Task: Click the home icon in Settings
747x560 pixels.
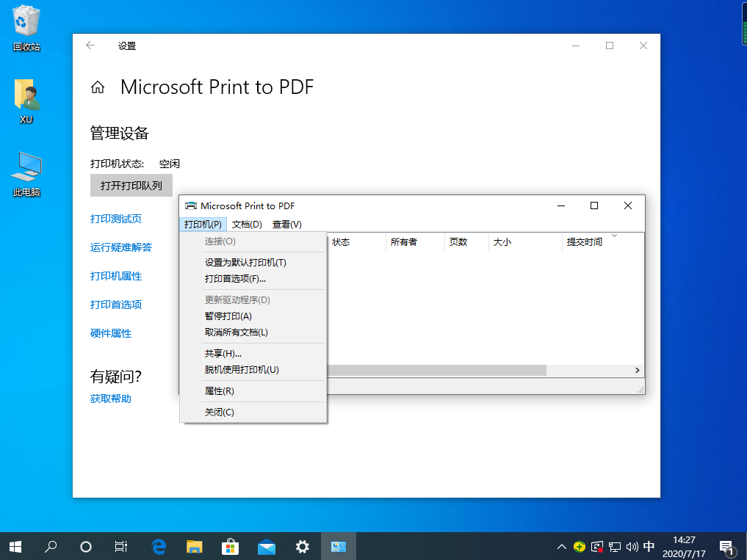Action: click(97, 88)
